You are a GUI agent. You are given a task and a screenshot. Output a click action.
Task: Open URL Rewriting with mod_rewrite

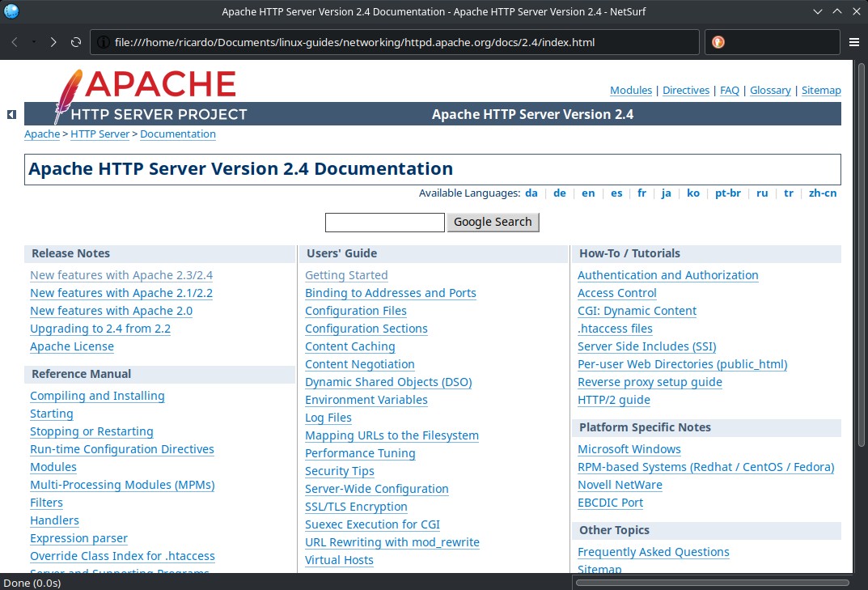click(x=392, y=541)
